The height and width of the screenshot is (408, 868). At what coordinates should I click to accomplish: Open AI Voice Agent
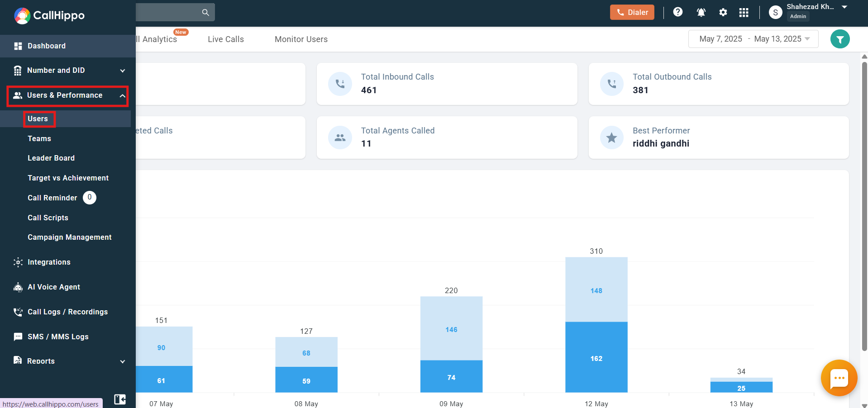click(54, 287)
